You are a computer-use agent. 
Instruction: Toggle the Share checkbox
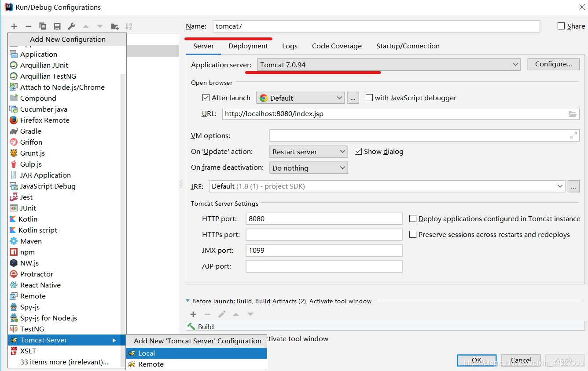[561, 26]
